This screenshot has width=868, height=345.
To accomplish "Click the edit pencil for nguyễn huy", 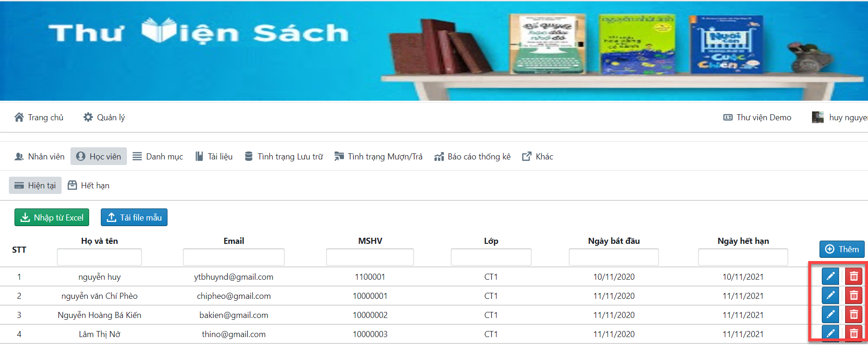I will tap(830, 276).
